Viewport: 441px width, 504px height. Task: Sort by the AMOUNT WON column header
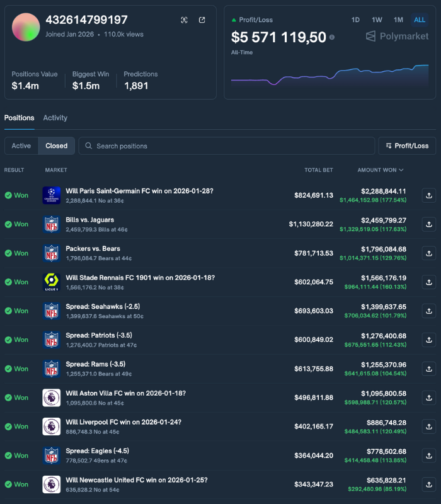[381, 170]
